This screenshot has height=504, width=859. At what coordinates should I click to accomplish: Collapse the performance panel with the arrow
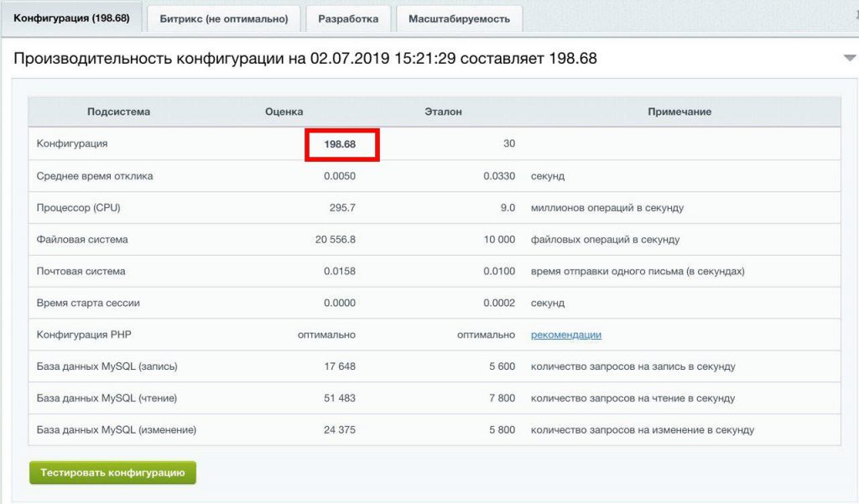tap(850, 58)
